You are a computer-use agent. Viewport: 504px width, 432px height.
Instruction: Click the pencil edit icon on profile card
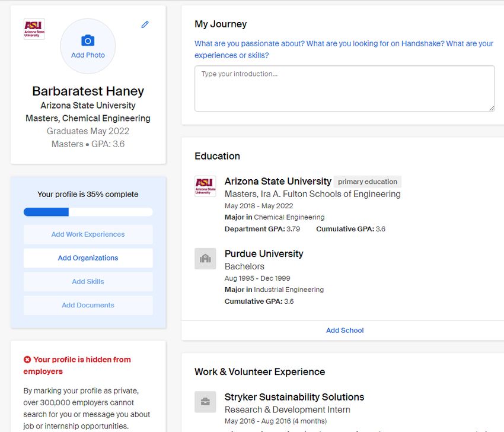[x=145, y=24]
